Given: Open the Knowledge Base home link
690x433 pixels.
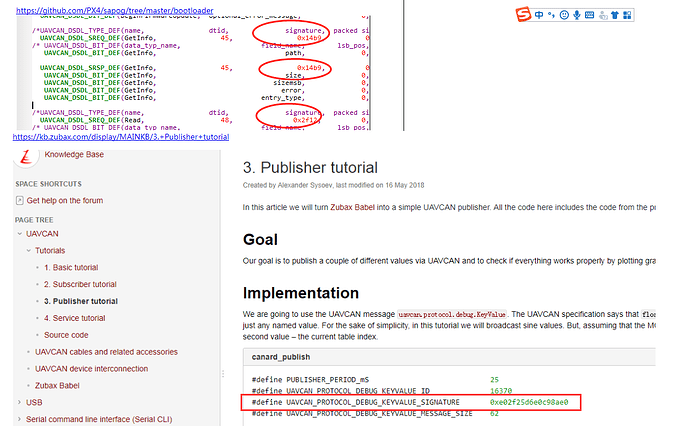Looking at the screenshot, I should pyautogui.click(x=74, y=154).
